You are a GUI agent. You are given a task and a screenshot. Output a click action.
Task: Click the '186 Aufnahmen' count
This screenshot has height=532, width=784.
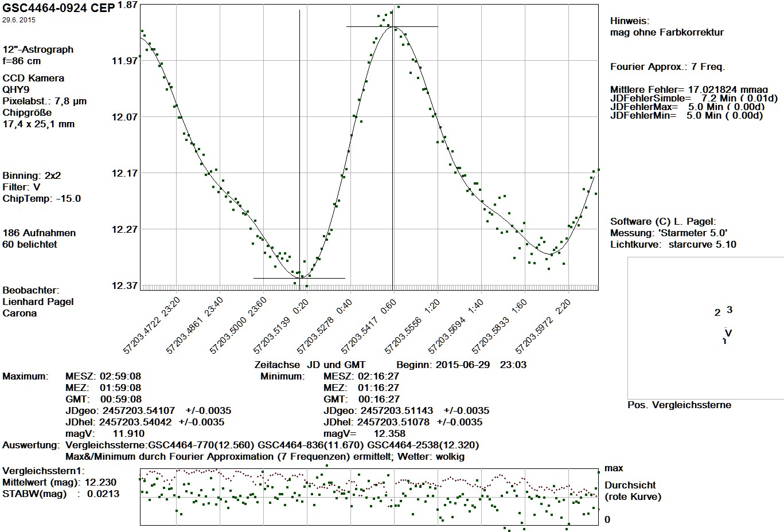[x=39, y=233]
